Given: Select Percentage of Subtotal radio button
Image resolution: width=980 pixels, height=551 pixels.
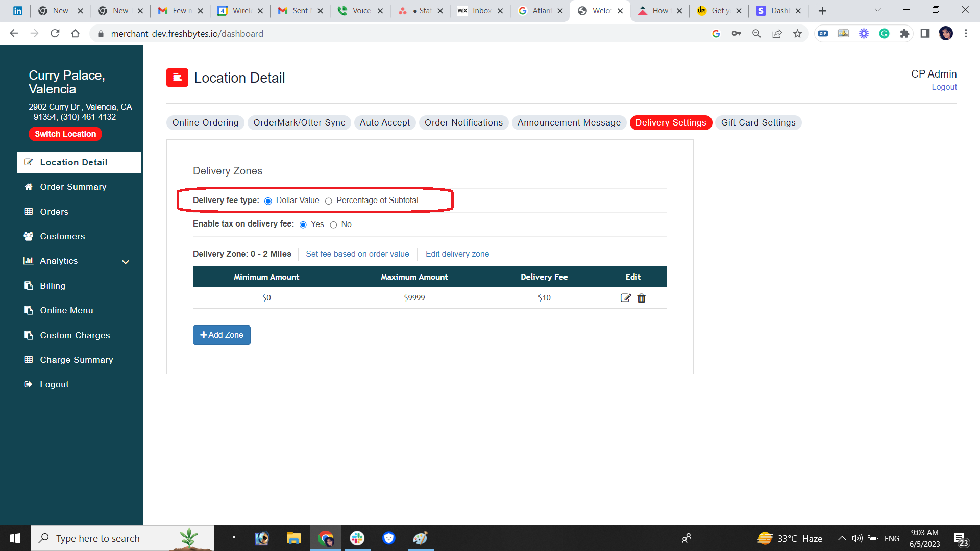Looking at the screenshot, I should [x=329, y=201].
